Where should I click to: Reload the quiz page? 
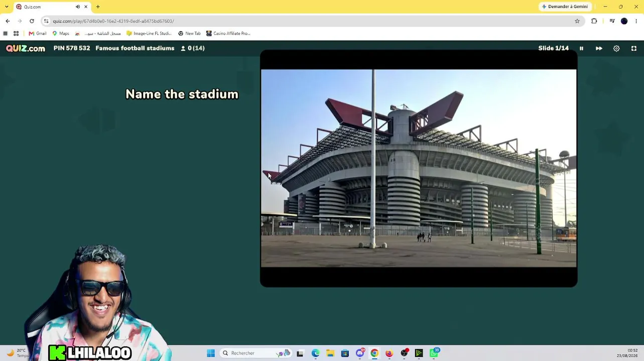32,21
